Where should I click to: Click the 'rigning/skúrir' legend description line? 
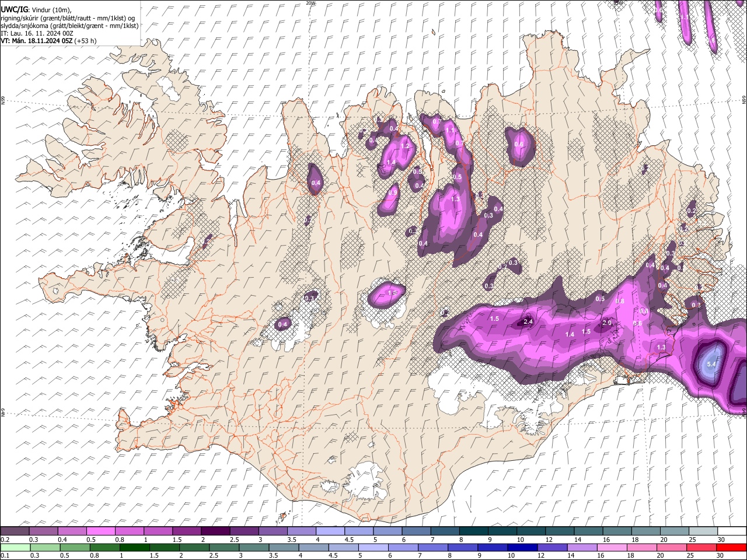[x=68, y=17]
